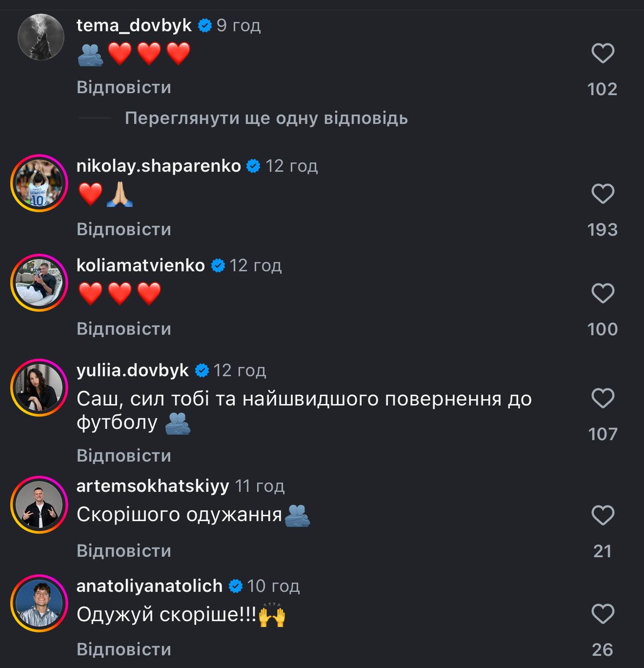Click Відповісти under artemsokhatskiyy's comment
The height and width of the screenshot is (668, 644).
[124, 551]
